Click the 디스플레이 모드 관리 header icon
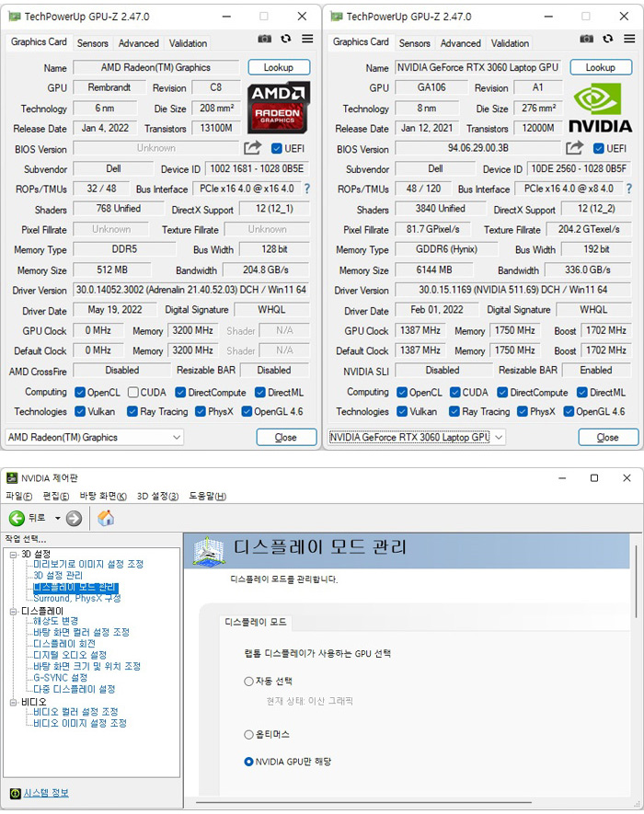The image size is (644, 814). pos(208,550)
